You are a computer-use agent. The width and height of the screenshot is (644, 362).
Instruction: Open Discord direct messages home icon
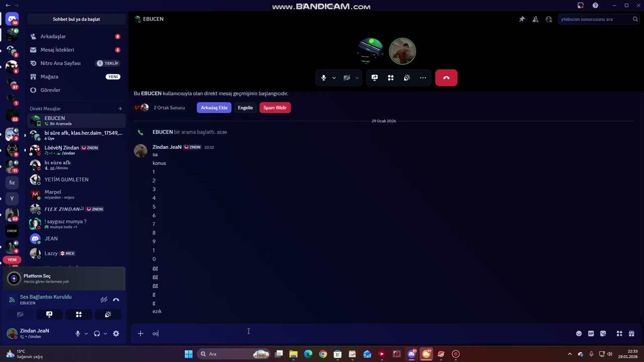tap(12, 19)
